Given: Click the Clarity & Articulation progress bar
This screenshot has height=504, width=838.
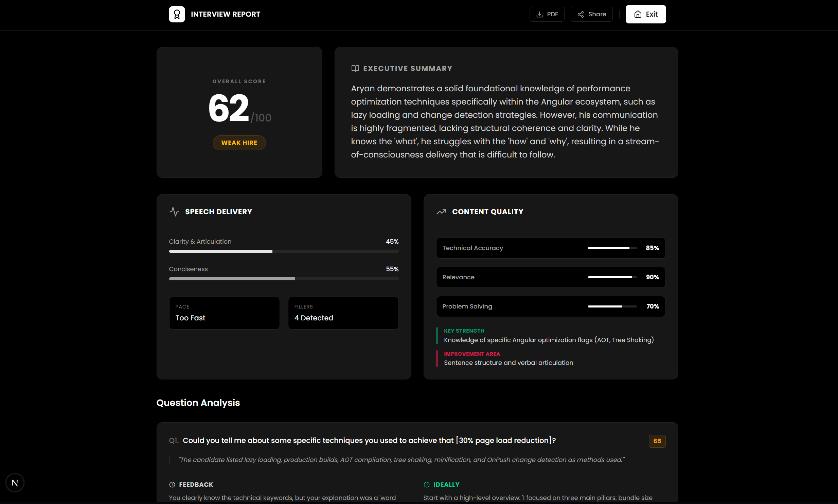Looking at the screenshot, I should [x=283, y=251].
